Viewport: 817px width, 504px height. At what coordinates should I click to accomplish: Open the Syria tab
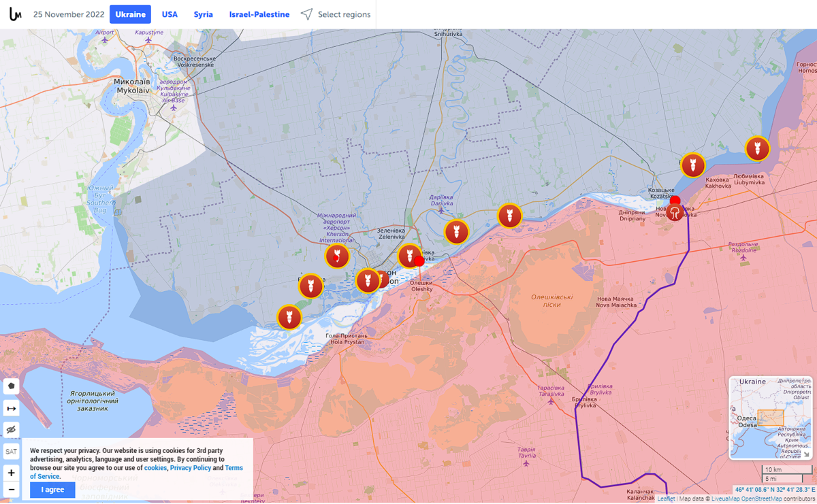coord(203,14)
